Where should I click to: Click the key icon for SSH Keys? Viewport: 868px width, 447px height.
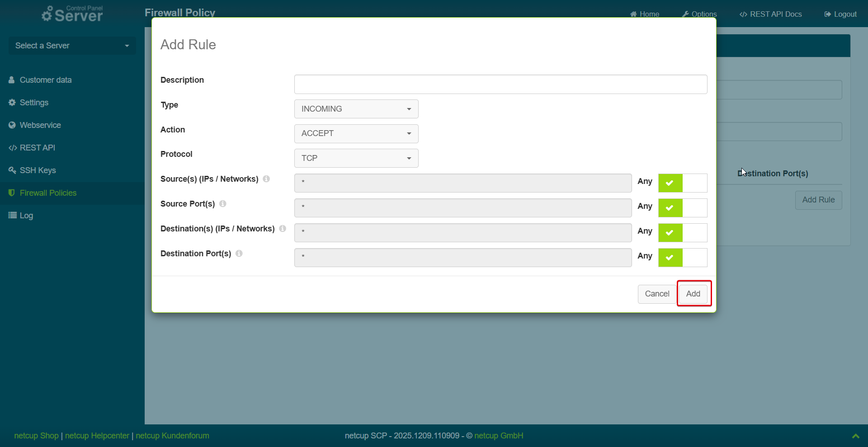12,170
